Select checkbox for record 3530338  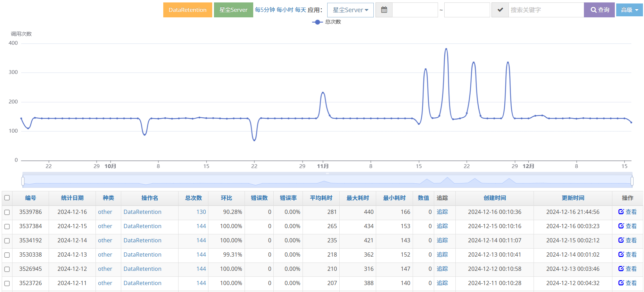click(x=7, y=255)
